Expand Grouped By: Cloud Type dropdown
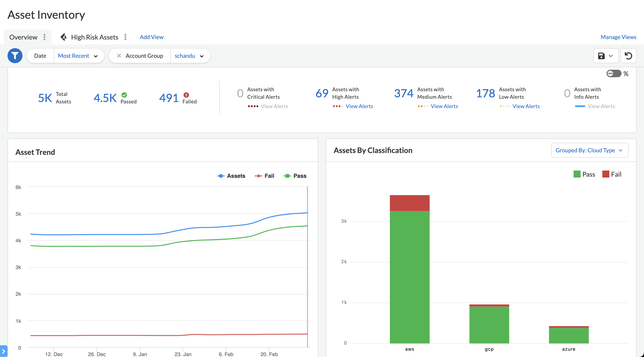This screenshot has height=357, width=644. tap(589, 150)
